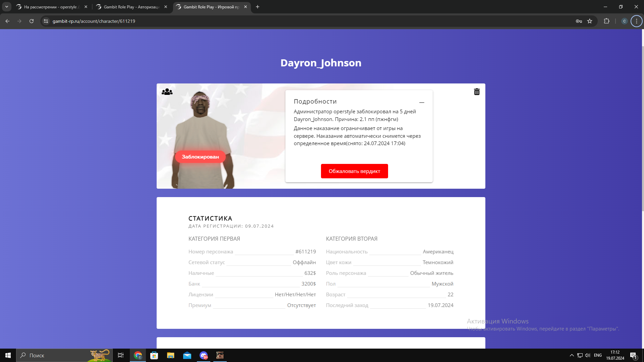Open browser extensions puzzle icon
Viewport: 644px width, 362px height.
tap(606, 21)
